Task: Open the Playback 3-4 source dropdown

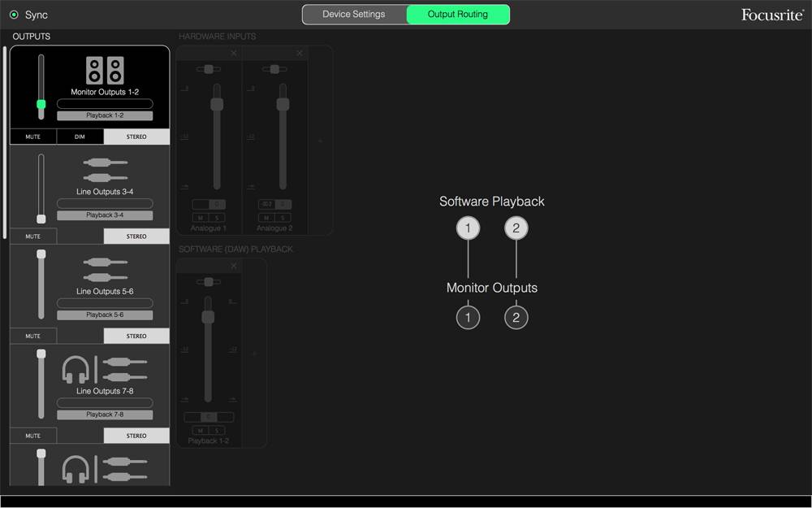Action: tap(105, 215)
